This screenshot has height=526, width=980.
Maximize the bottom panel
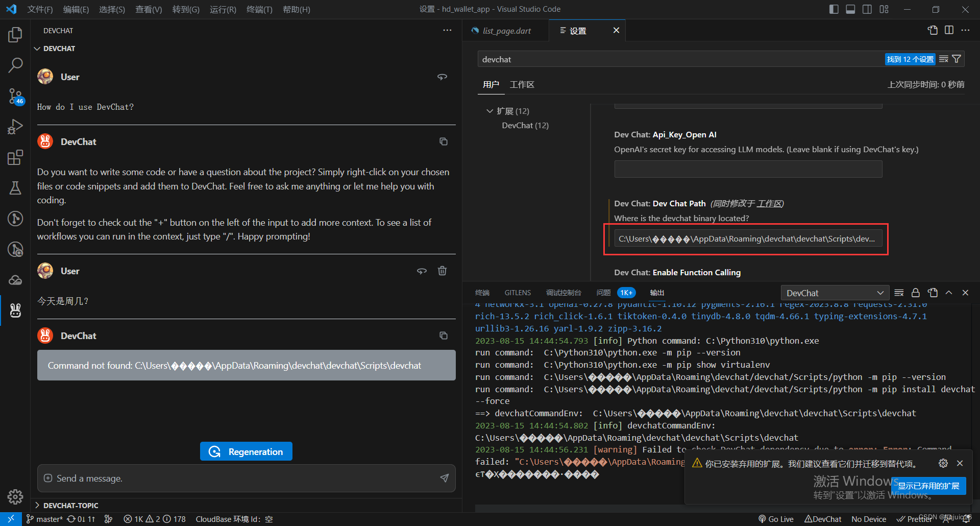click(949, 293)
